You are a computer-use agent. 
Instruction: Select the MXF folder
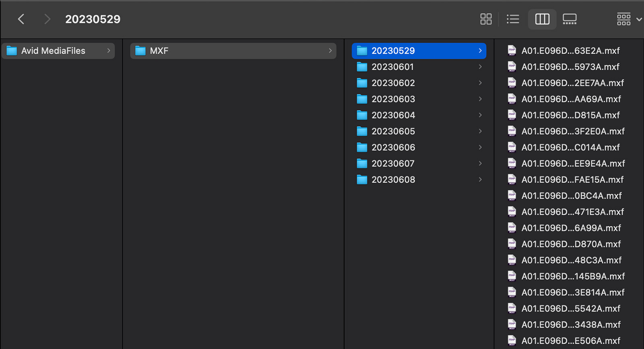click(x=233, y=51)
